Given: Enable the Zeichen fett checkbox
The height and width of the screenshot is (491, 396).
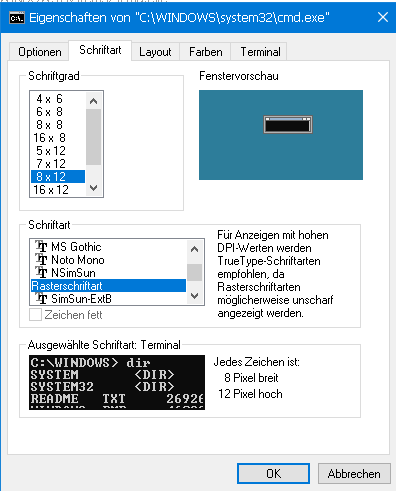Looking at the screenshot, I should coord(35,315).
